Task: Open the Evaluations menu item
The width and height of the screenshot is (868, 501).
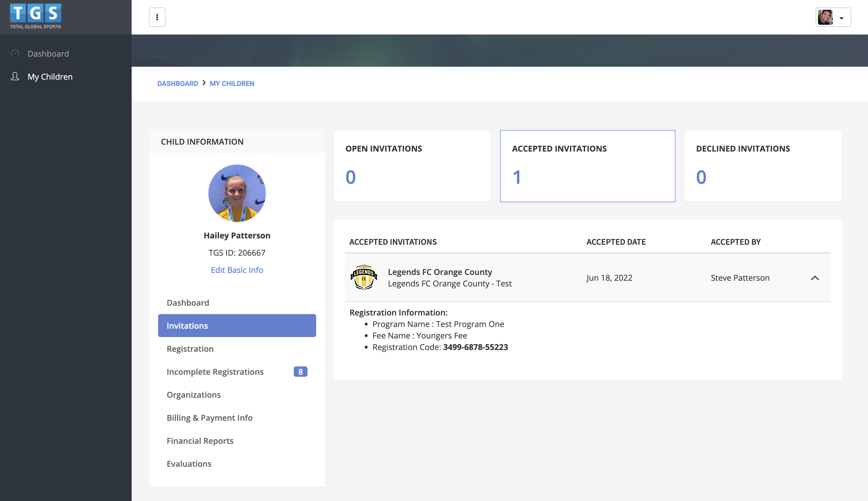Action: [189, 464]
